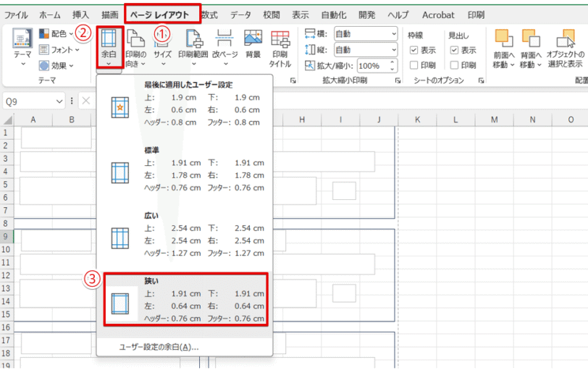Open the テーマ (Themes) gallery
The image size is (588, 373).
(x=22, y=47)
